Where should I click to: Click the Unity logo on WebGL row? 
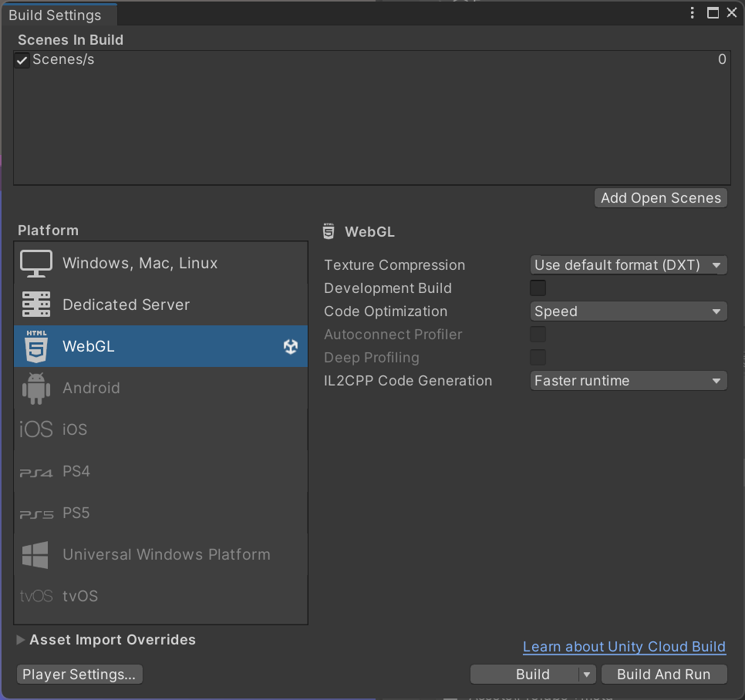[x=291, y=347]
